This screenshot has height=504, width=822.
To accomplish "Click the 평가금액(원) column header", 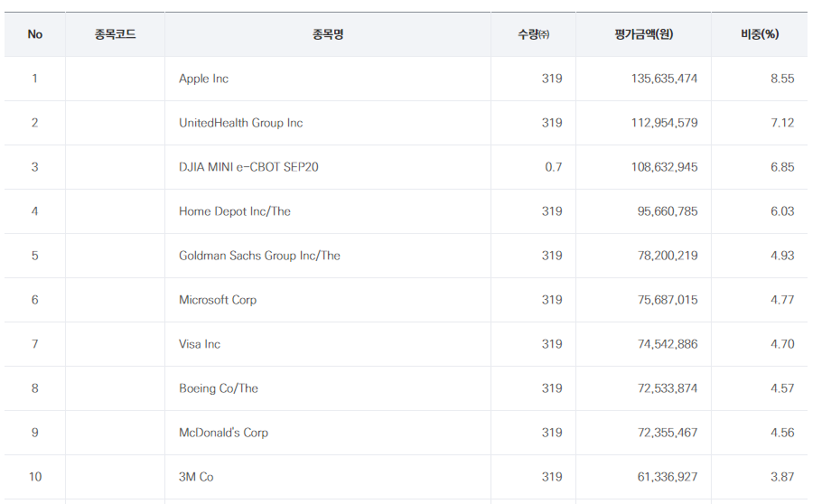I will pyautogui.click(x=644, y=34).
